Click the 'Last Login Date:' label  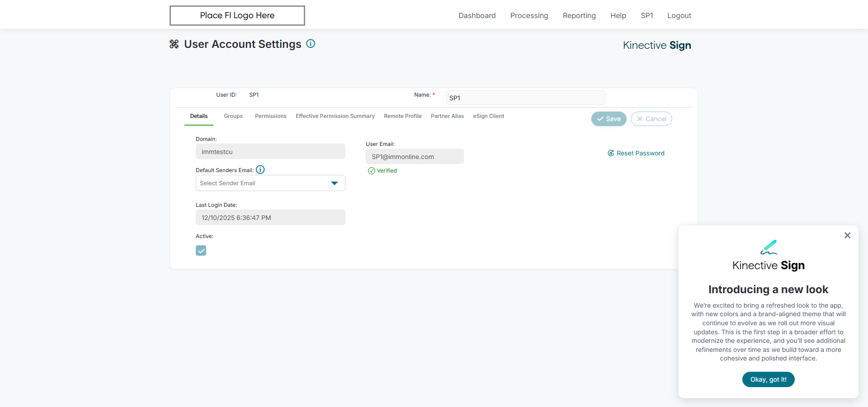click(x=216, y=205)
